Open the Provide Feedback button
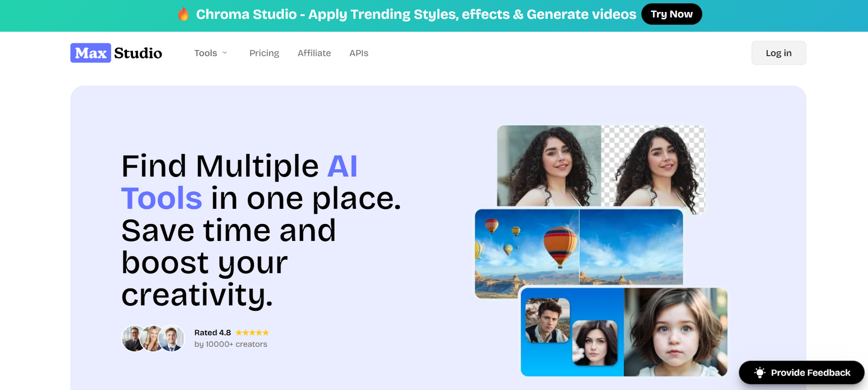868x390 pixels. 801,373
